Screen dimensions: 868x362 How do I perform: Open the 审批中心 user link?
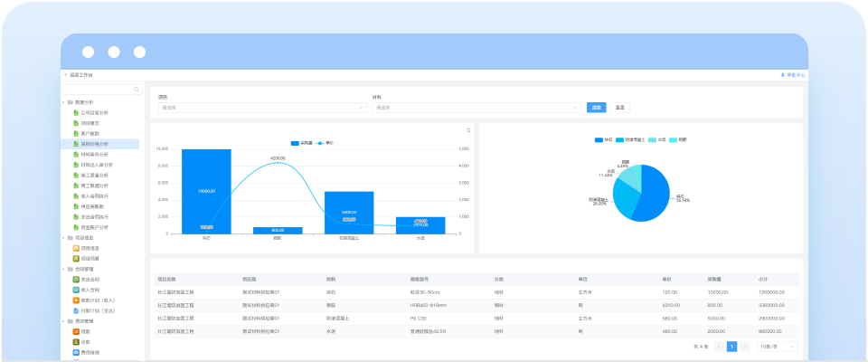(x=793, y=75)
